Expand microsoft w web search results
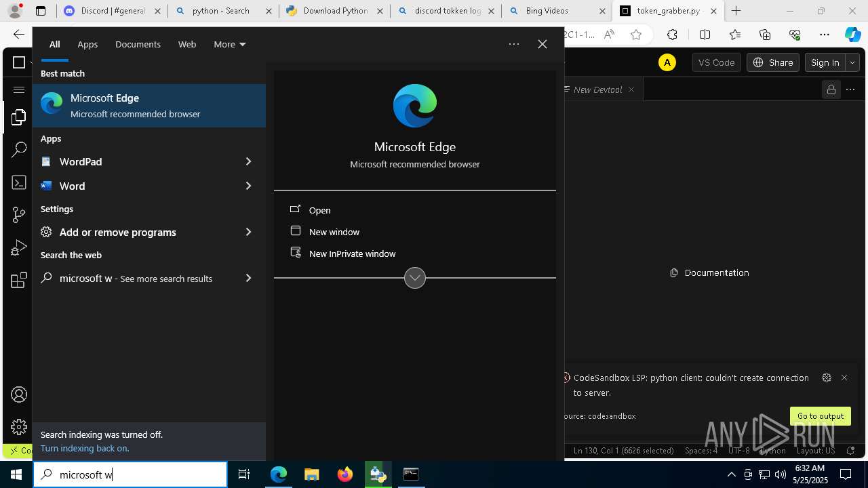The height and width of the screenshot is (488, 868). [x=248, y=278]
